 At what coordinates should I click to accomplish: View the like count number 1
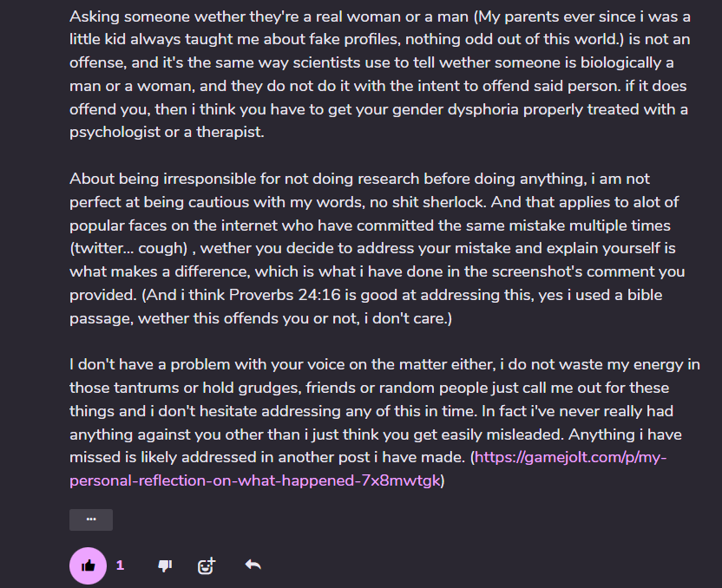(x=120, y=565)
